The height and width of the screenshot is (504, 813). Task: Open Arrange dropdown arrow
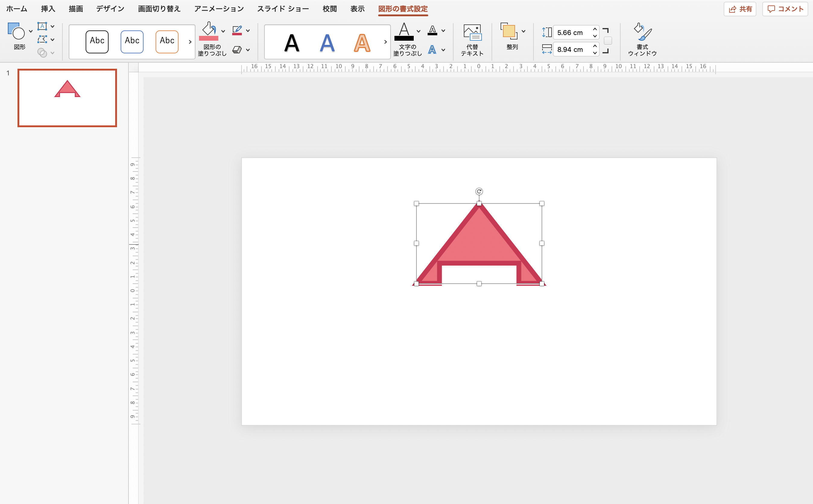(524, 31)
